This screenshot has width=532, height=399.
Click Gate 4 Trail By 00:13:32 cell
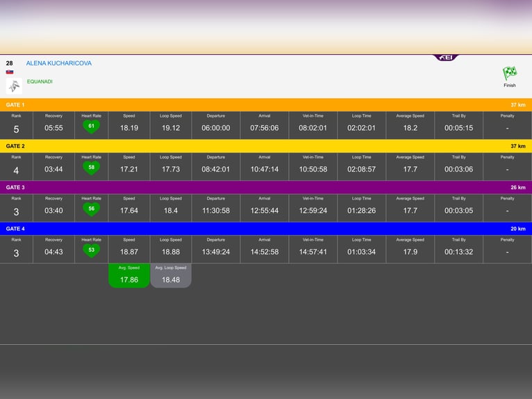click(458, 249)
